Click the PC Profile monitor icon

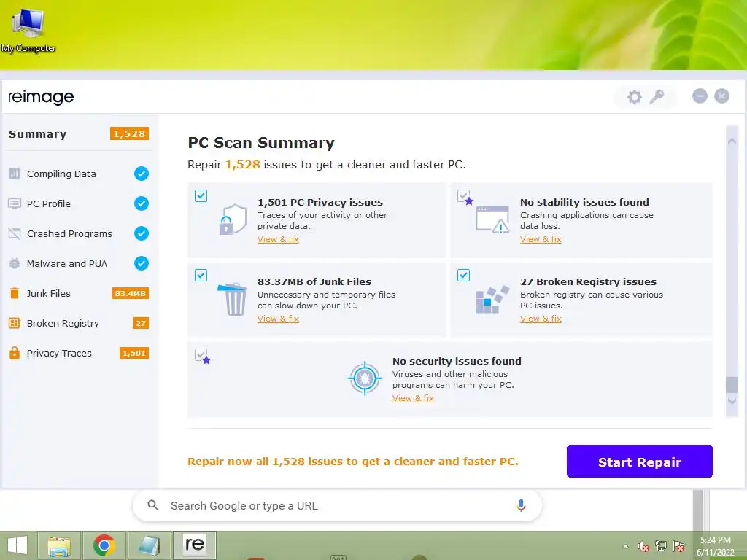click(x=15, y=204)
